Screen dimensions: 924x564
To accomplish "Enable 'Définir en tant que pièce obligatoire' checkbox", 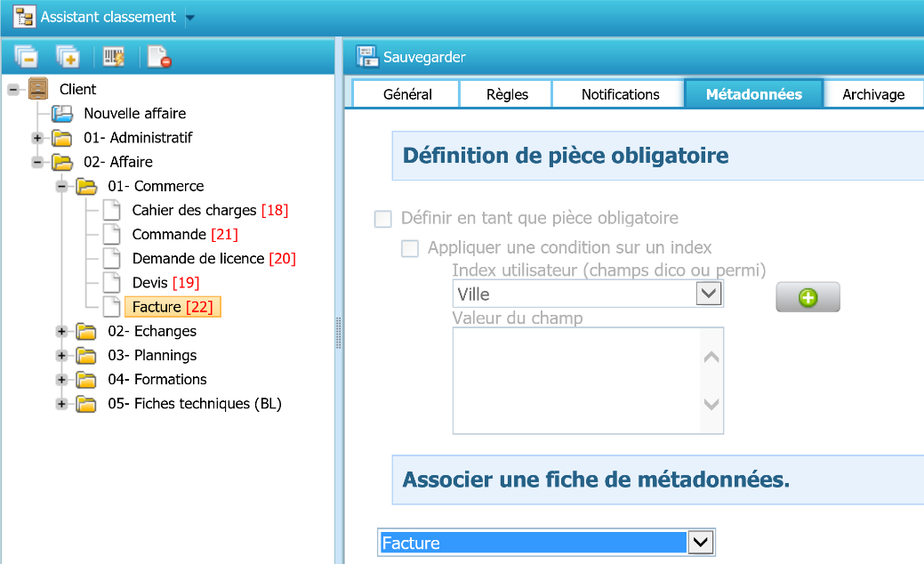I will coord(383,219).
